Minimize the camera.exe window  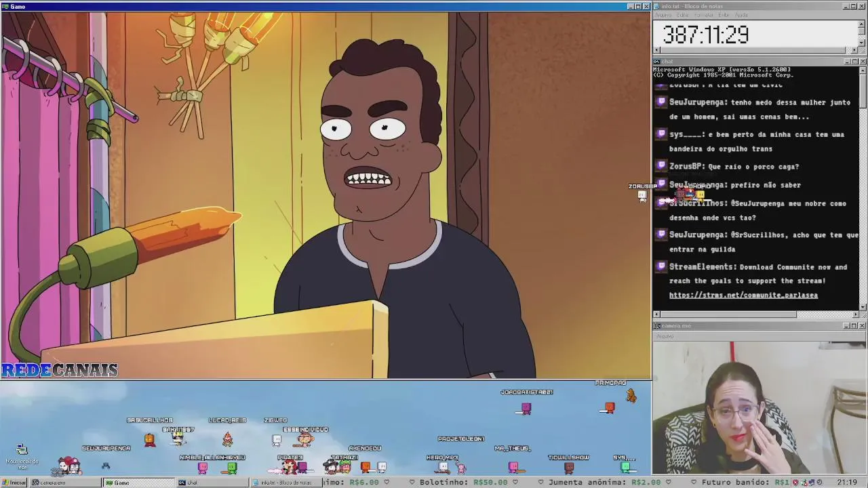point(847,326)
